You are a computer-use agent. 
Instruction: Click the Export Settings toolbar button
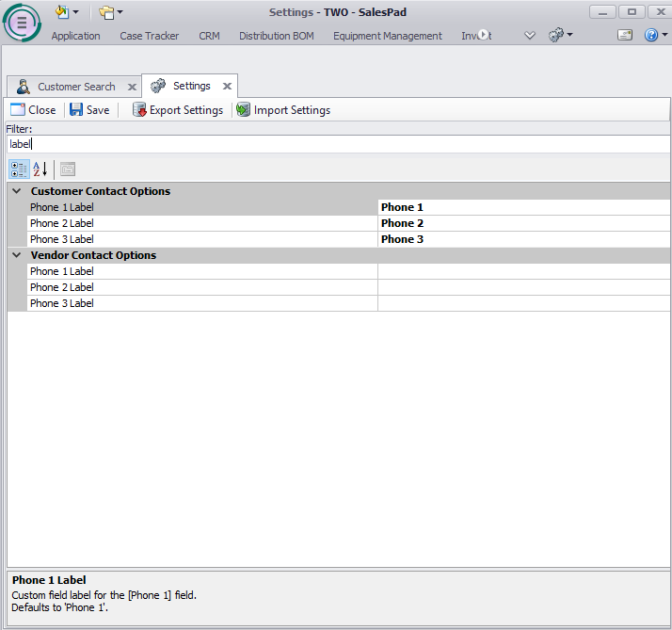coord(178,110)
